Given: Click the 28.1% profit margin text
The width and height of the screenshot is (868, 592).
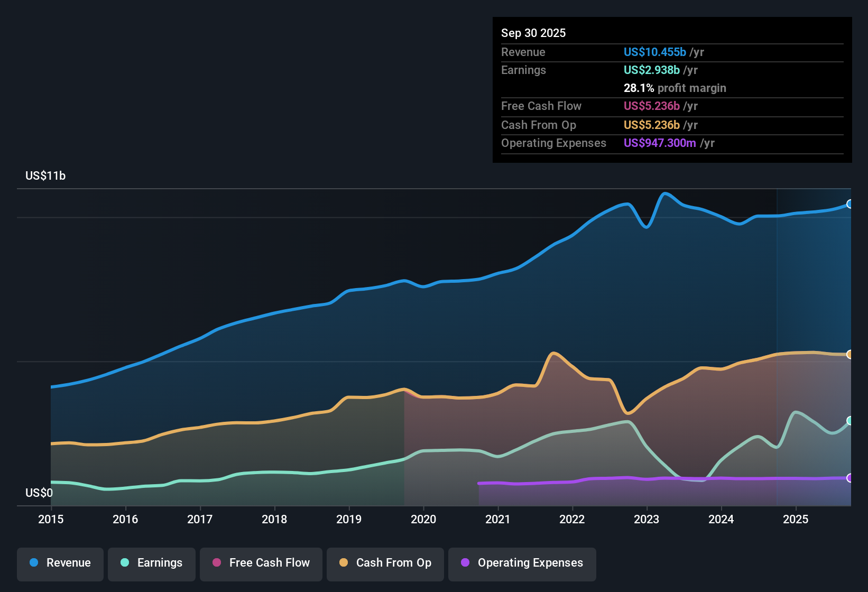Looking at the screenshot, I should pyautogui.click(x=675, y=88).
